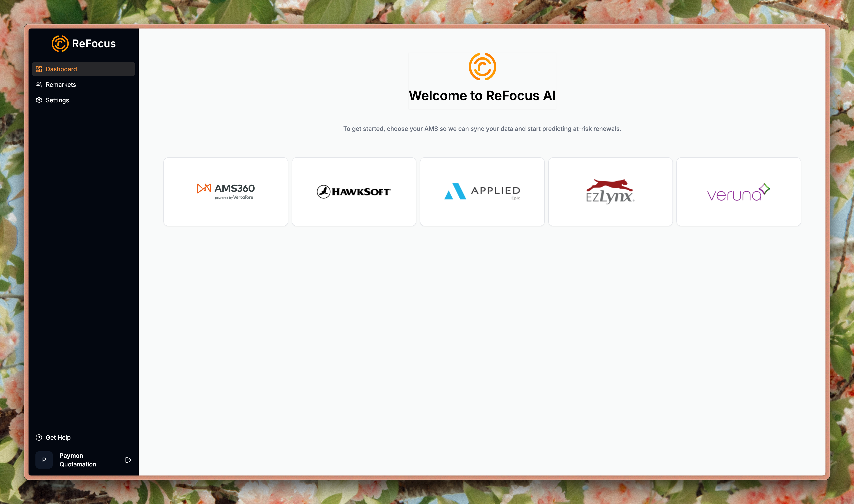Click the Quotamation organization name
Screen dimensions: 854x504
[78, 464]
